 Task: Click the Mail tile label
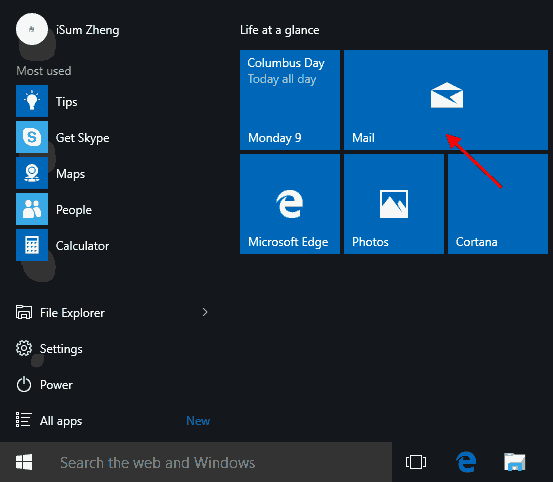click(x=363, y=138)
